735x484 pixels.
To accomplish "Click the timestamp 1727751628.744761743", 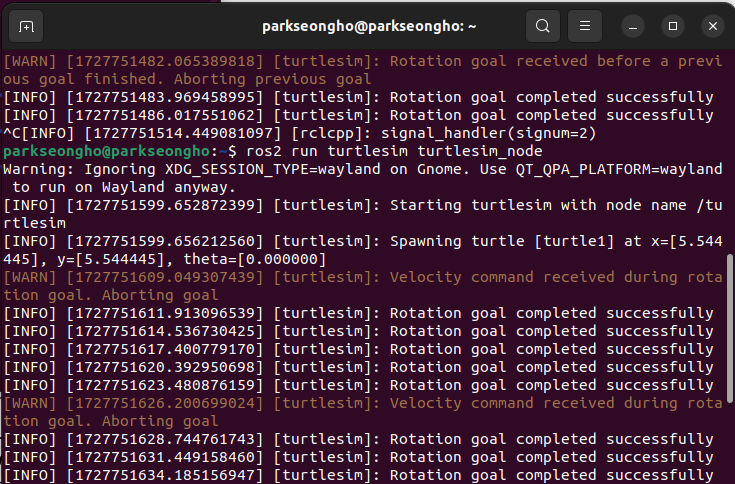I will click(x=165, y=439).
